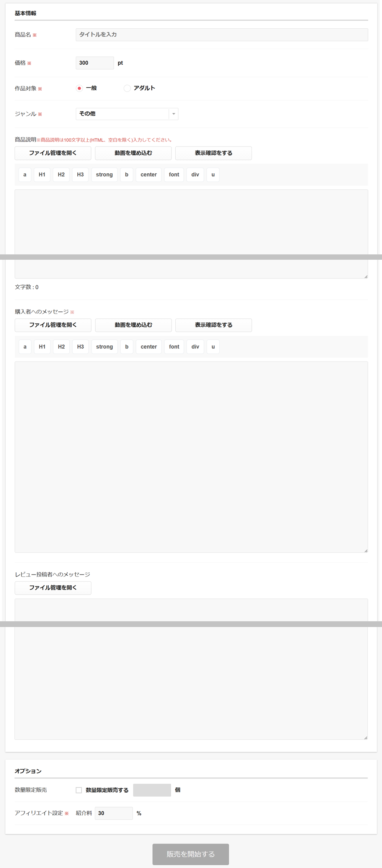Enable the 数量限定販売する checkbox
The height and width of the screenshot is (868, 382).
[x=79, y=790]
